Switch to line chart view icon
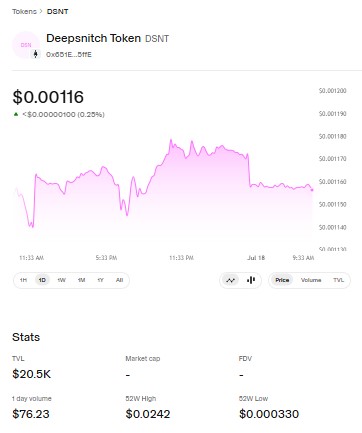362x433 pixels. point(230,280)
